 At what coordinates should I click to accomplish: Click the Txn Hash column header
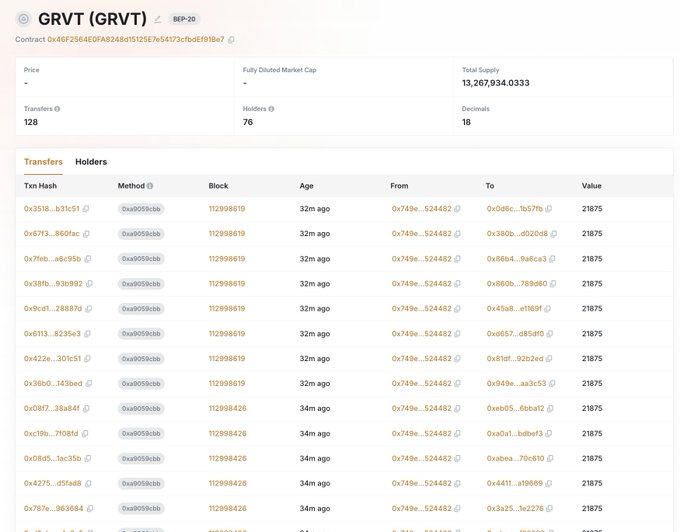pos(40,186)
